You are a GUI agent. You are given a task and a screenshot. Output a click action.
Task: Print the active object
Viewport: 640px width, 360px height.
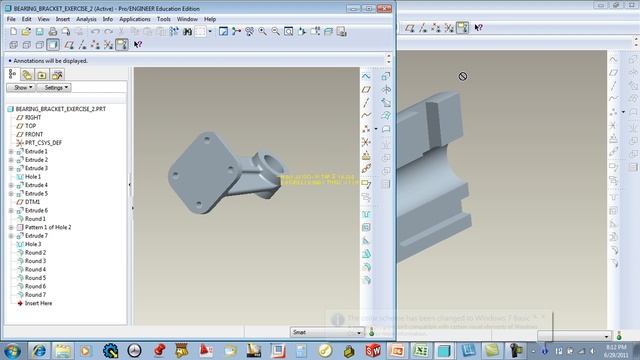coord(53,31)
